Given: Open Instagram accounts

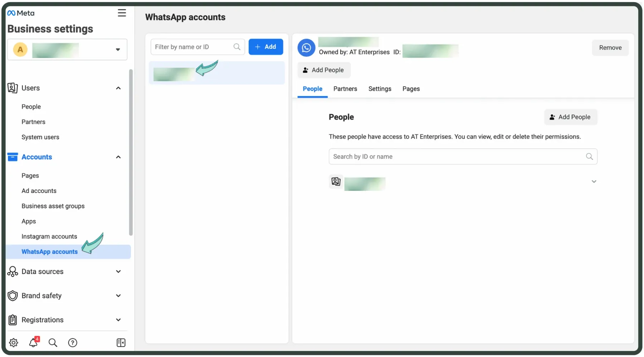Looking at the screenshot, I should tap(49, 236).
